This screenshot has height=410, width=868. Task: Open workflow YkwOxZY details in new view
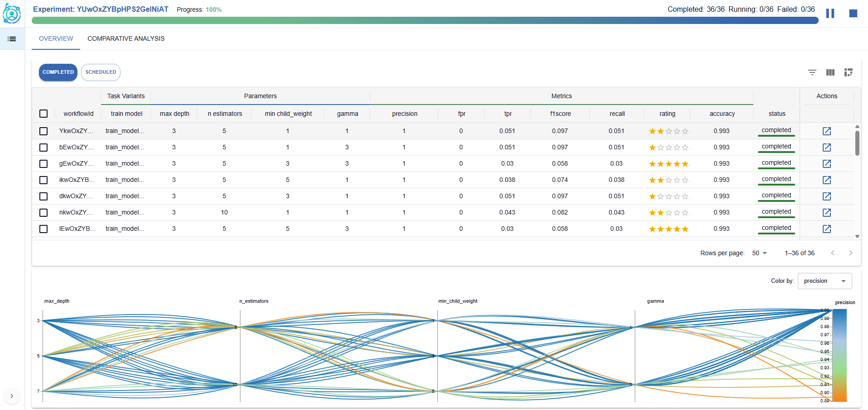(826, 131)
